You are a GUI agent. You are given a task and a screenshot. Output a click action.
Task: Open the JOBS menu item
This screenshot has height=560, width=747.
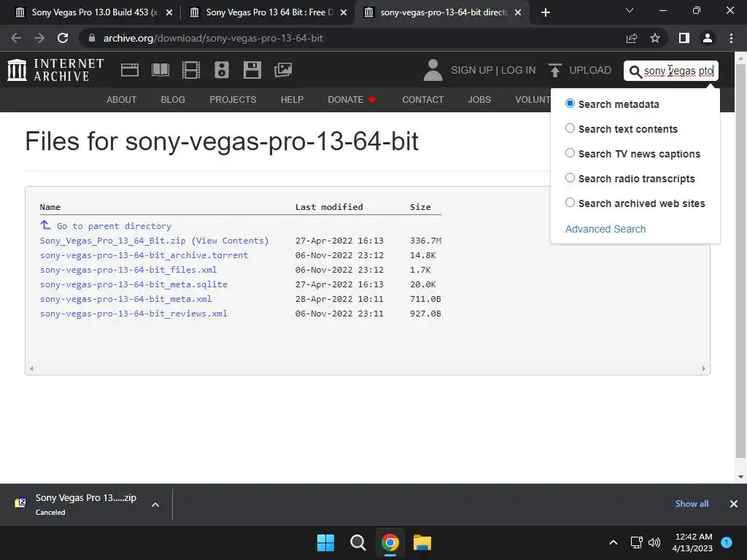pyautogui.click(x=479, y=99)
